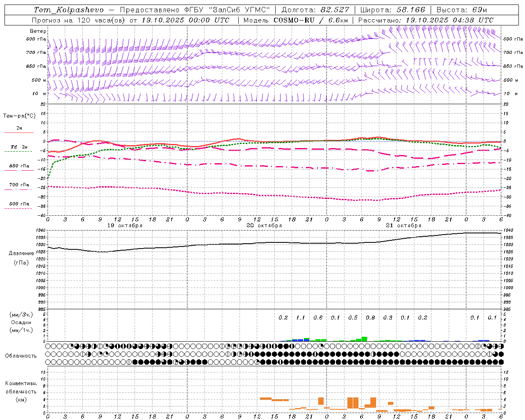The height and width of the screenshot is (420, 525).
Task: Click the Конвективн. convective cloud label
Action: point(21,383)
